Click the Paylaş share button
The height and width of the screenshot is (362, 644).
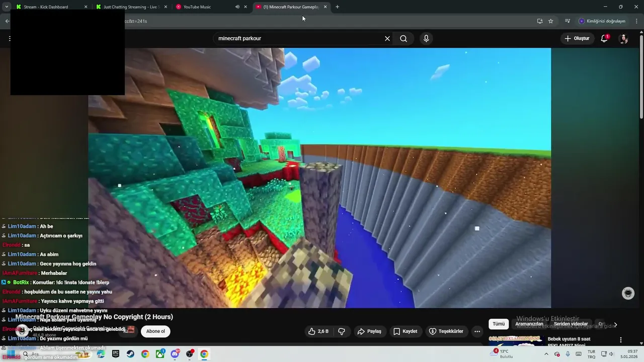click(x=369, y=331)
